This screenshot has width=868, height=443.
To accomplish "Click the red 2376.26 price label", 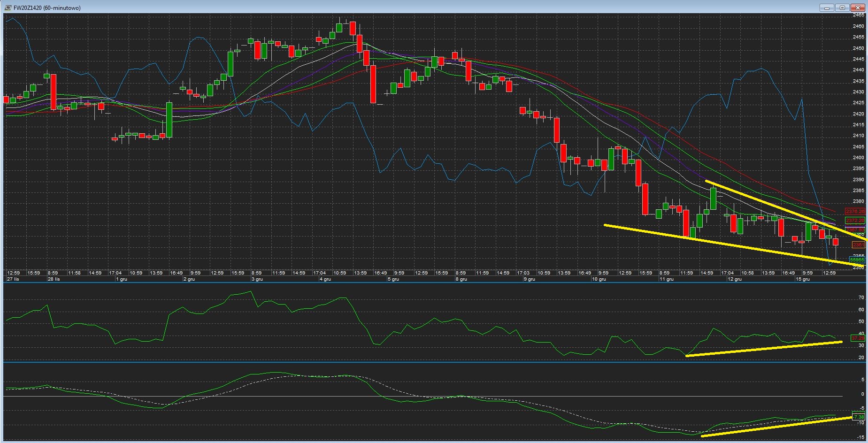I will coord(855,212).
